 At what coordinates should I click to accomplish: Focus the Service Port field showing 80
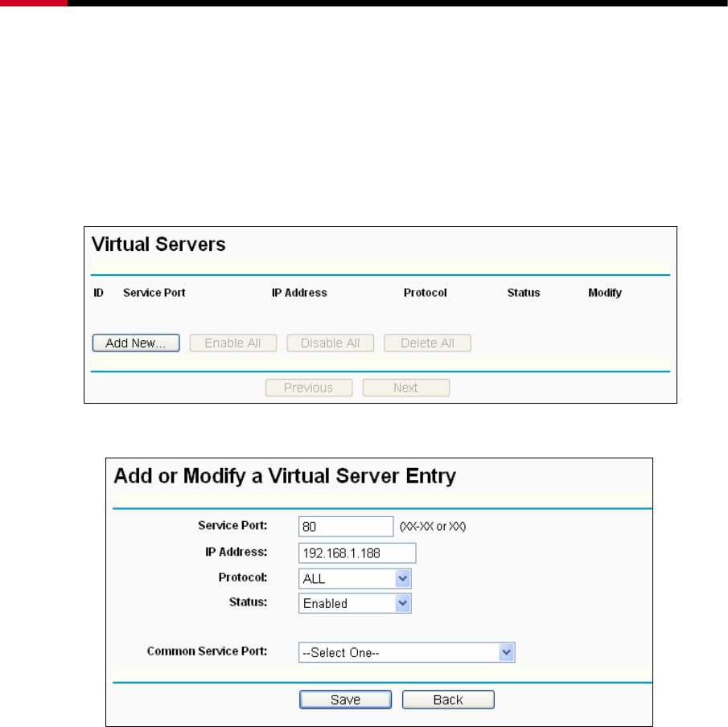pyautogui.click(x=346, y=527)
